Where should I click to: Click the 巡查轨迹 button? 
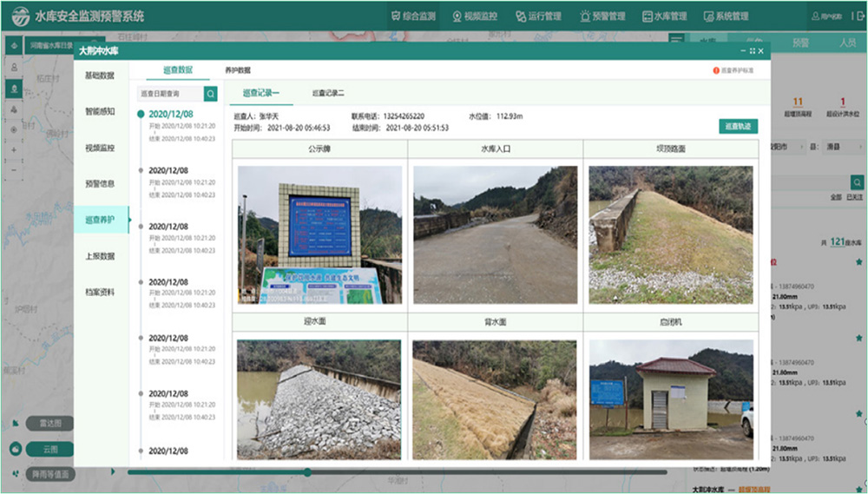739,126
